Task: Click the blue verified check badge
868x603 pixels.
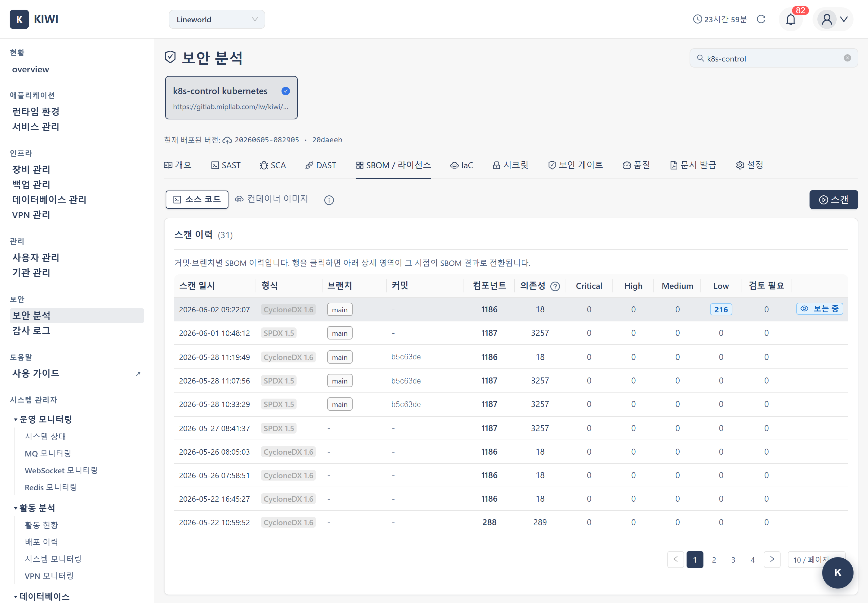Action: coord(285,91)
